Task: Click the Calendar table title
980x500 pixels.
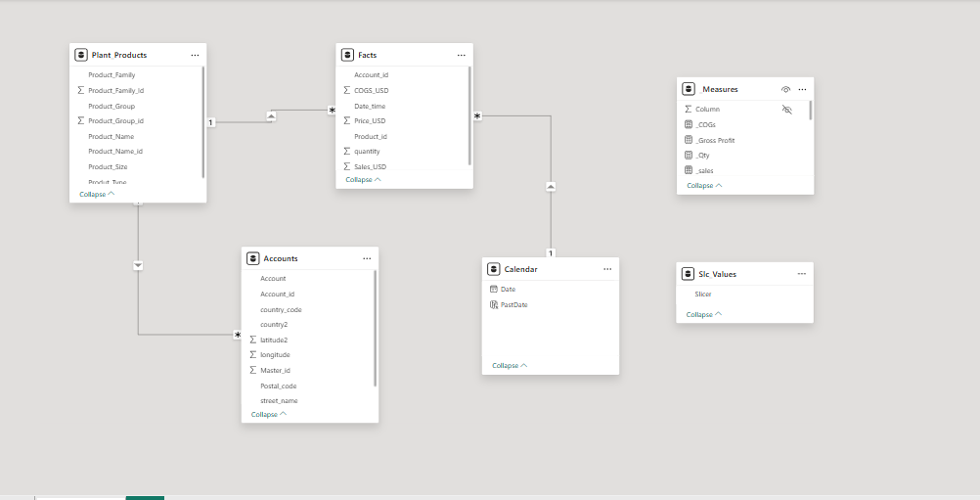Action: 520,269
